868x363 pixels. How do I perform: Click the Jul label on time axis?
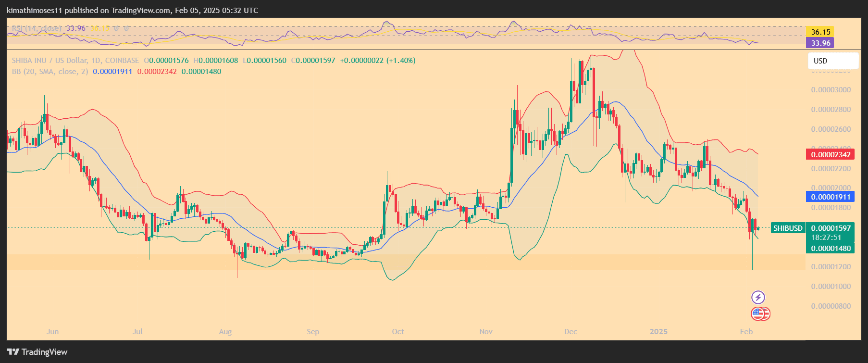[137, 331]
